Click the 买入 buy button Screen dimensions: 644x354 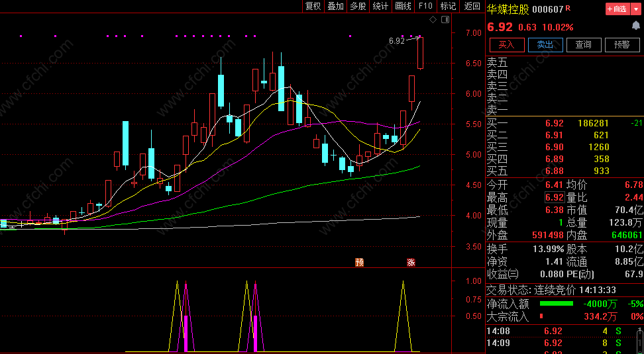pyautogui.click(x=507, y=45)
